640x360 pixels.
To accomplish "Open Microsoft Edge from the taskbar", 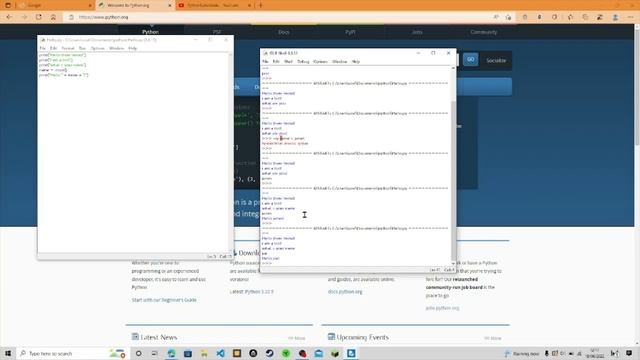I will 171,353.
